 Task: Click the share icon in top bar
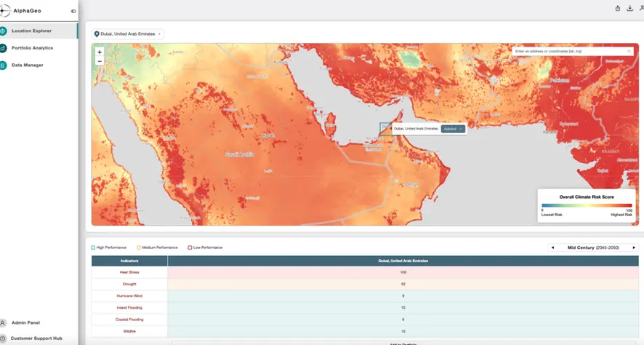coord(618,8)
